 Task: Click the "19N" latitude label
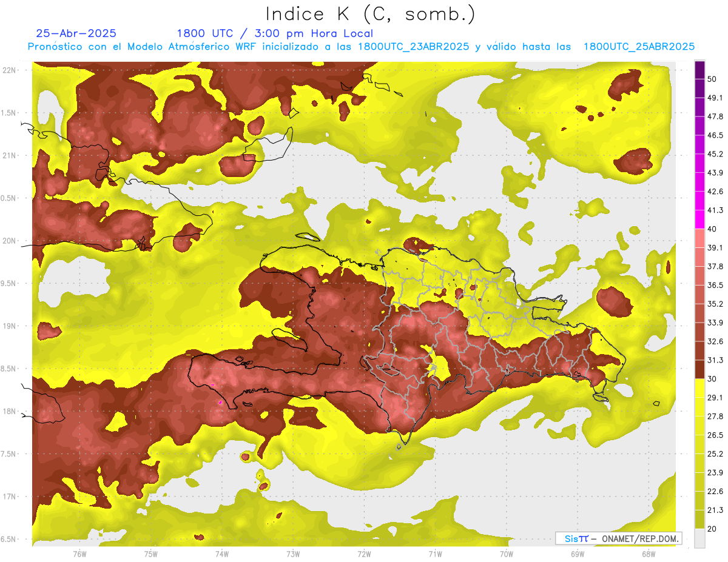pos(9,326)
